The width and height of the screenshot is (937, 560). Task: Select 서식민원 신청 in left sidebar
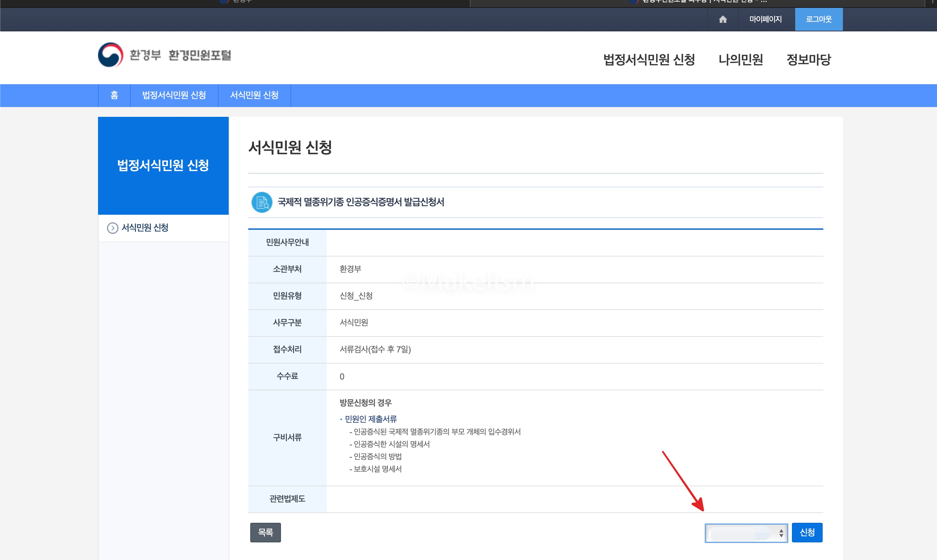tap(145, 228)
